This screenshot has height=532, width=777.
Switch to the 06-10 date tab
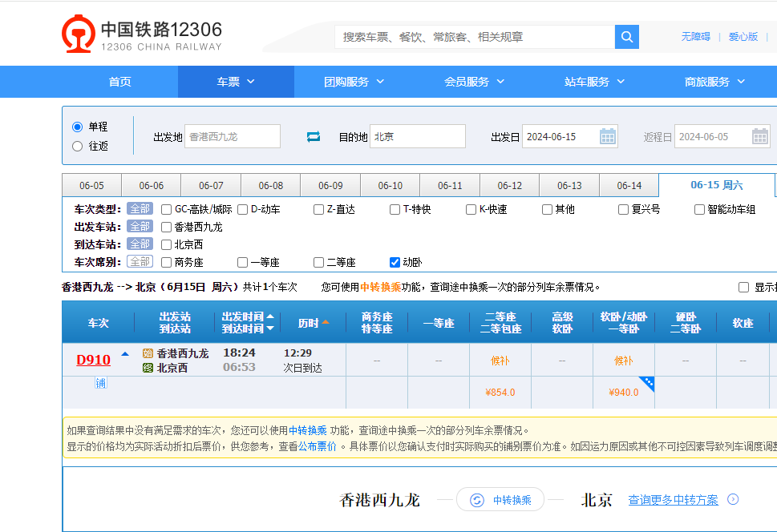coord(390,185)
